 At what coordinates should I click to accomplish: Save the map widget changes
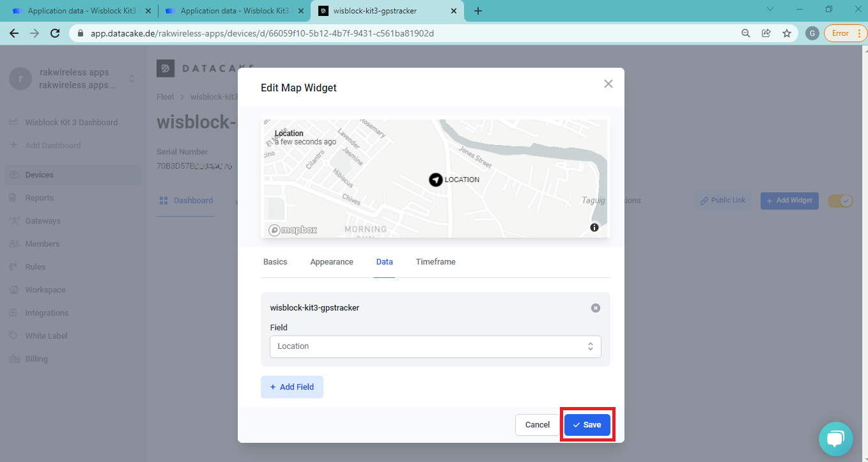pos(587,425)
